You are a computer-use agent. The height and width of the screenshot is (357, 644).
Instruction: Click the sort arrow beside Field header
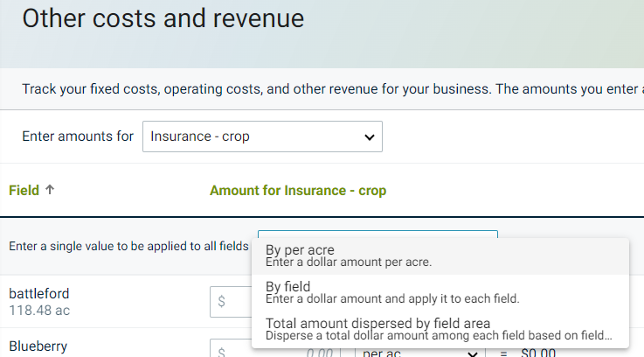pyautogui.click(x=50, y=190)
